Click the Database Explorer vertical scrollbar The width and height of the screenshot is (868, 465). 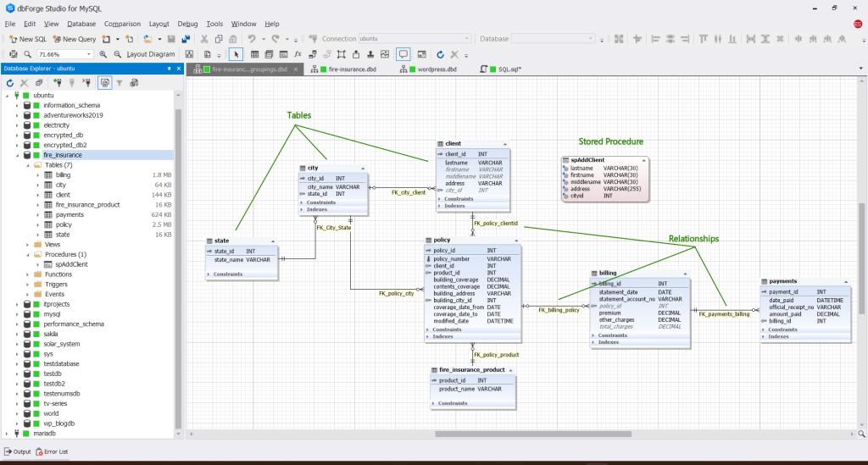click(x=178, y=269)
